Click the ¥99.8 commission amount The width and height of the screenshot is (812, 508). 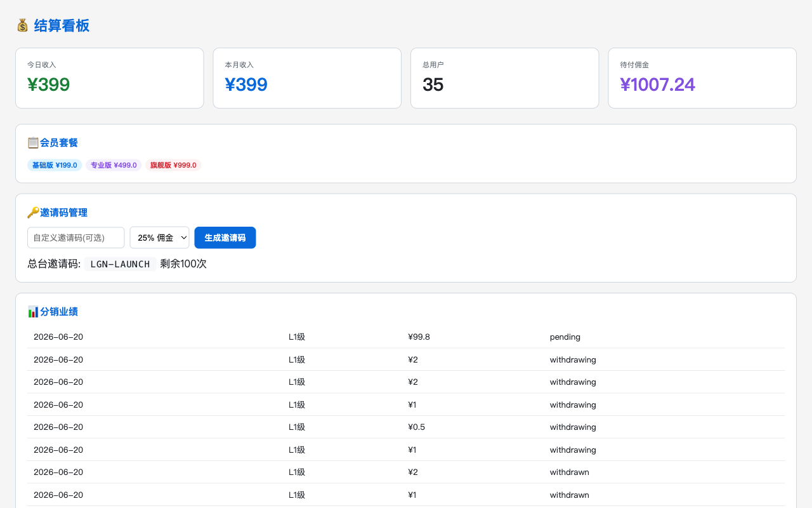[x=419, y=337]
